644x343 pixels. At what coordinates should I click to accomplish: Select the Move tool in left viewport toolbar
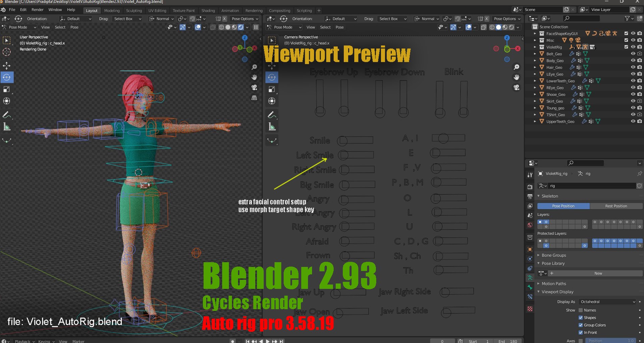7,65
